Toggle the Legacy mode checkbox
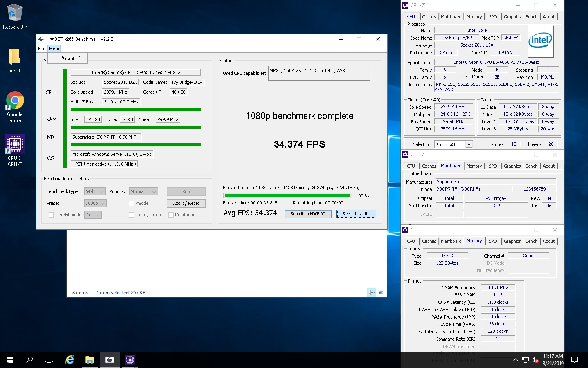588x368 pixels. pos(131,215)
